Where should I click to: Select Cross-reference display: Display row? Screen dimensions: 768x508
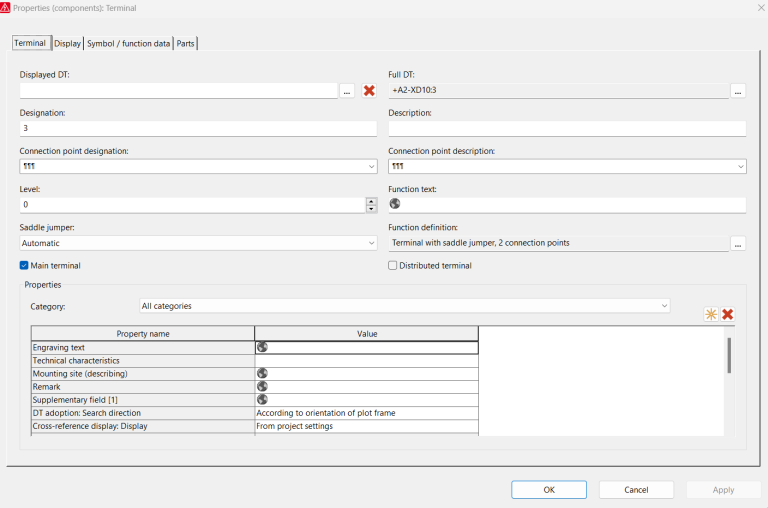point(255,426)
